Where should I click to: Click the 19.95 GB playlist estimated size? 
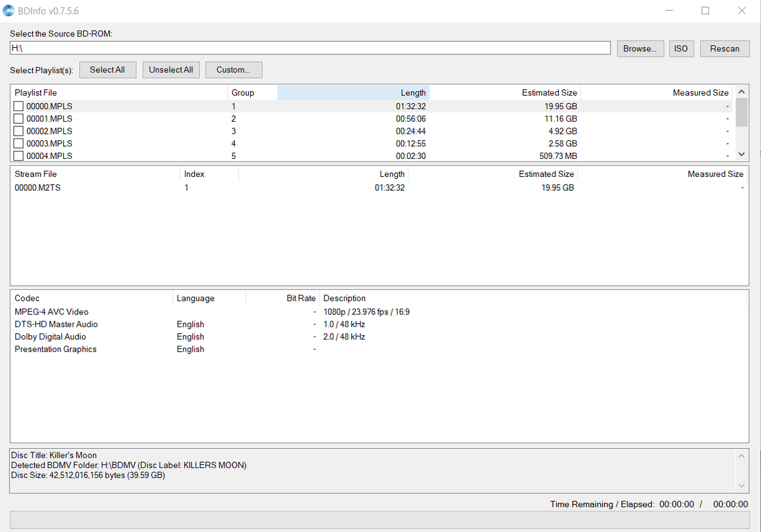pyautogui.click(x=561, y=106)
